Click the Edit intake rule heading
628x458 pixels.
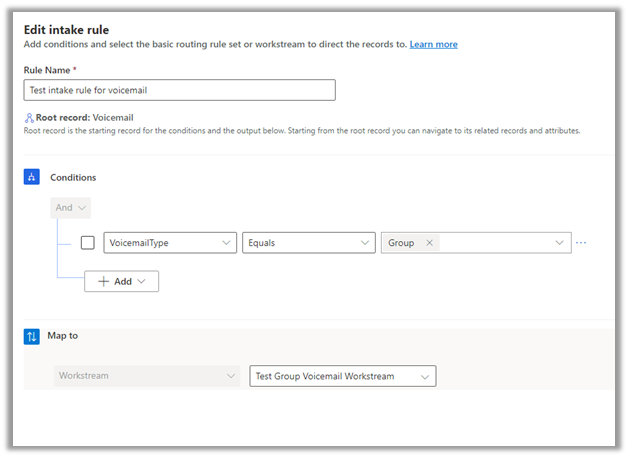66,29
